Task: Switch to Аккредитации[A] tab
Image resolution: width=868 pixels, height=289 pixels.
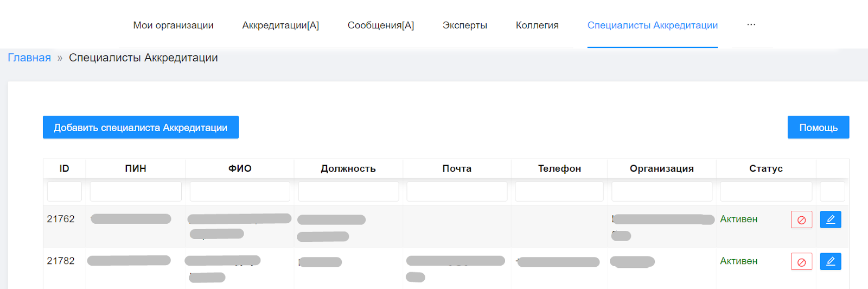Action: pos(280,26)
